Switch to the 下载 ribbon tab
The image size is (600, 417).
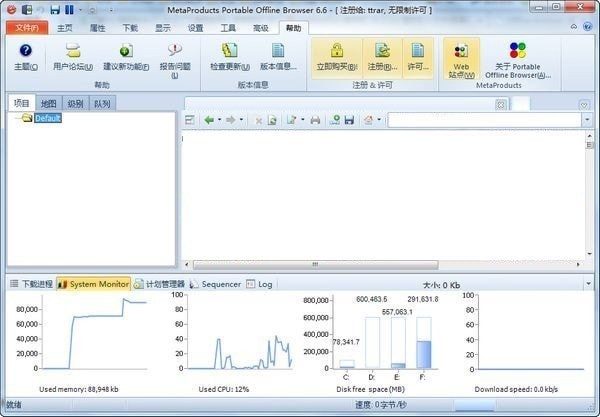pos(130,28)
